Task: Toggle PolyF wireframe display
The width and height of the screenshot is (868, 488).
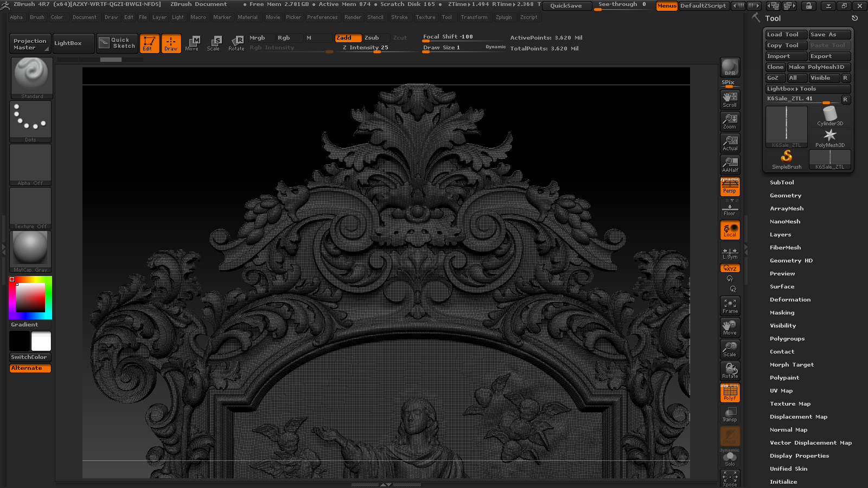Action: coord(730,393)
